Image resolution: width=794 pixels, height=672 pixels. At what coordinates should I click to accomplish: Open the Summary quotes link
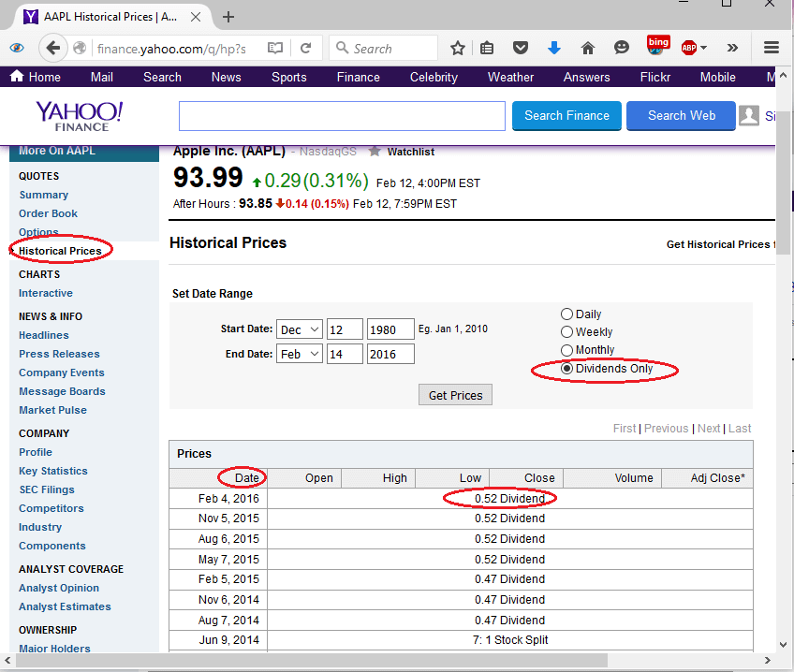(44, 195)
